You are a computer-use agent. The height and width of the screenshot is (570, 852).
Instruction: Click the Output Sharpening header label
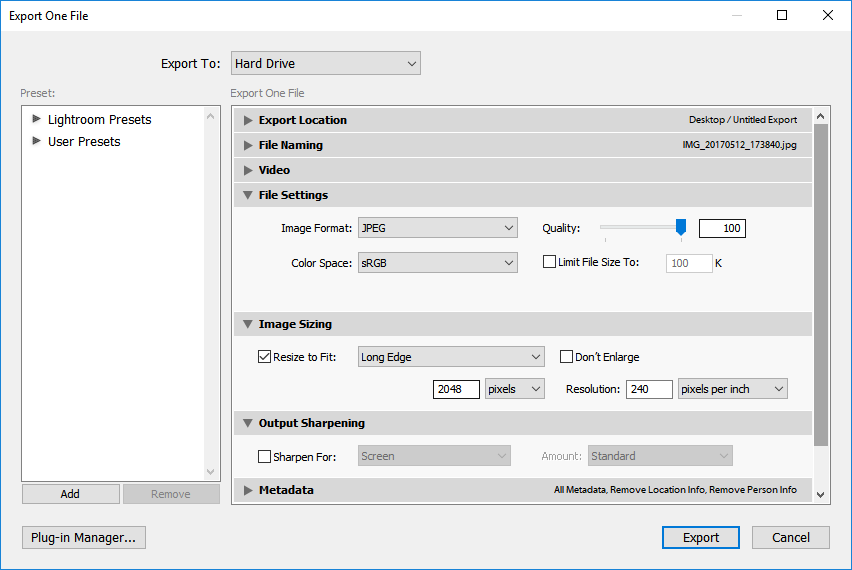click(x=312, y=423)
